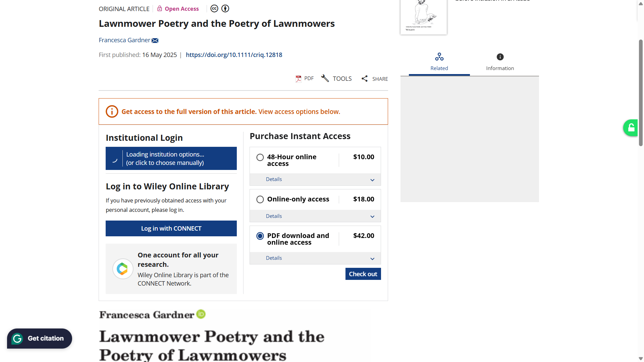Click the PDF download icon
Image resolution: width=644 pixels, height=362 pixels.
click(298, 79)
